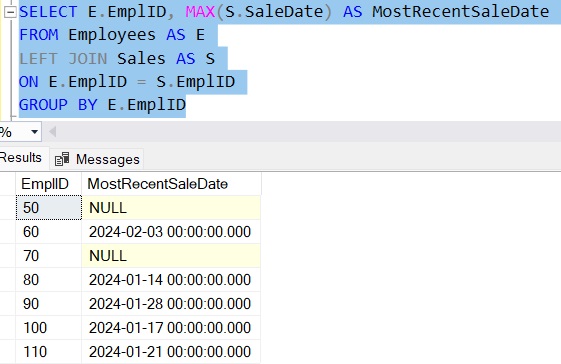Select the 2024-01-17 sale date cell

(171, 327)
